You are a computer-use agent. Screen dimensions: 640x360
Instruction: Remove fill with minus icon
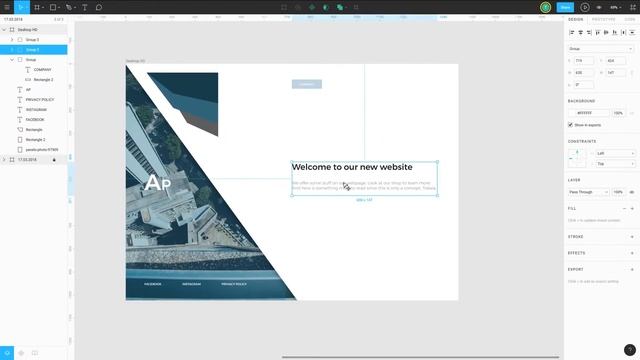click(x=624, y=209)
